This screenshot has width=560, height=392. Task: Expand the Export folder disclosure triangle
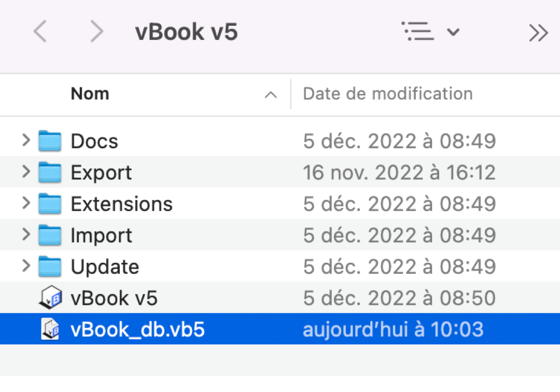click(25, 172)
